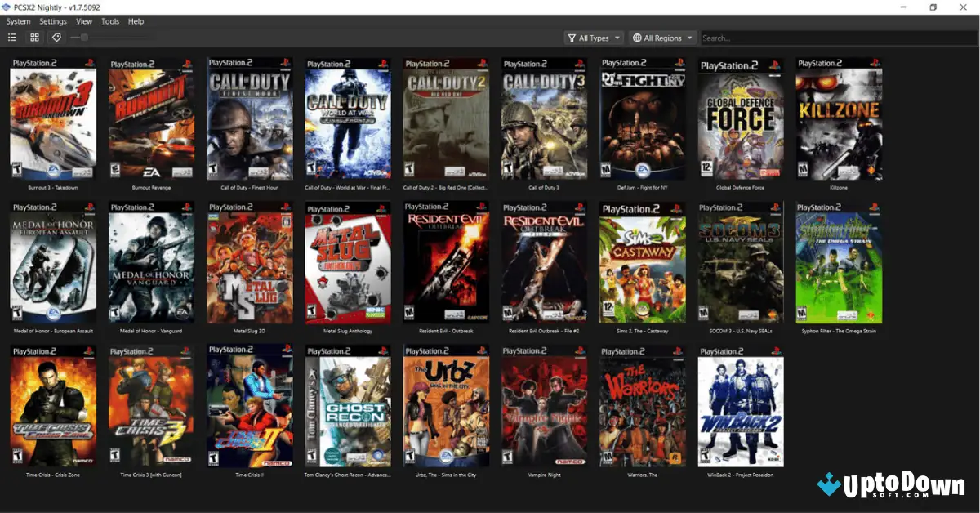Toggle the grid arrangement view
Screen dimensions: 980x513
click(34, 37)
